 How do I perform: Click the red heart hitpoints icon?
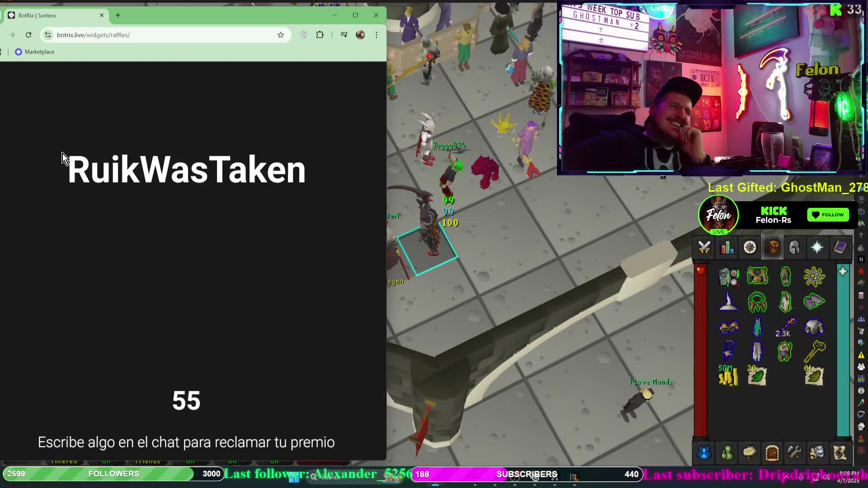(x=700, y=271)
